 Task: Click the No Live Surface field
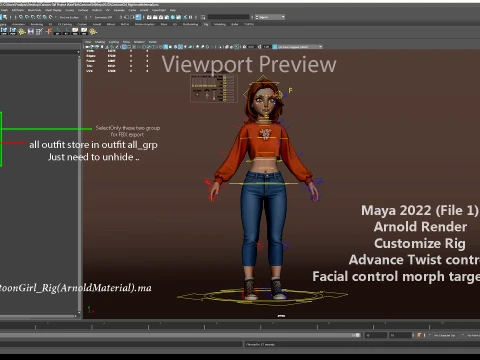click(69, 17)
